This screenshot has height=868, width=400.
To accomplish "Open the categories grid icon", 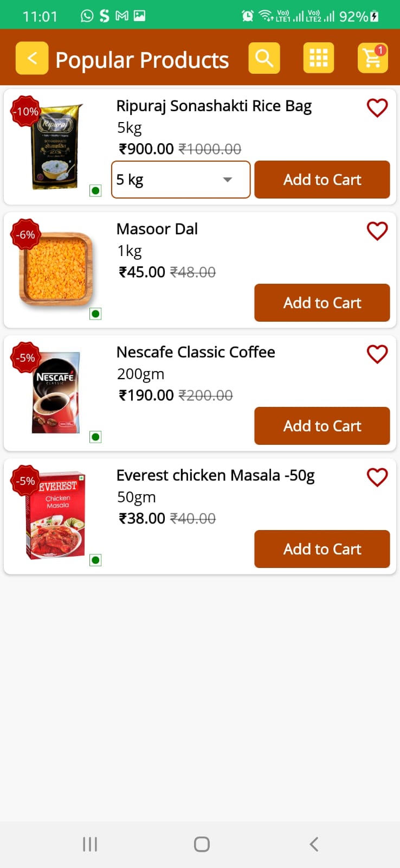I will (319, 58).
